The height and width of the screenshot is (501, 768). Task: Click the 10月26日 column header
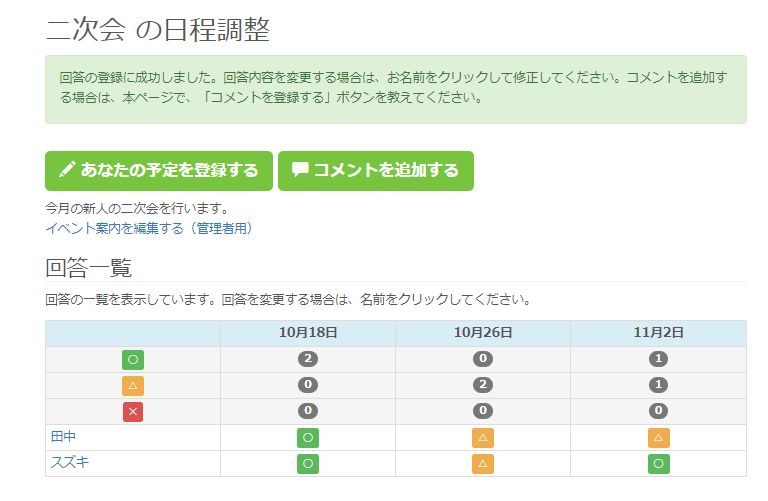point(483,333)
